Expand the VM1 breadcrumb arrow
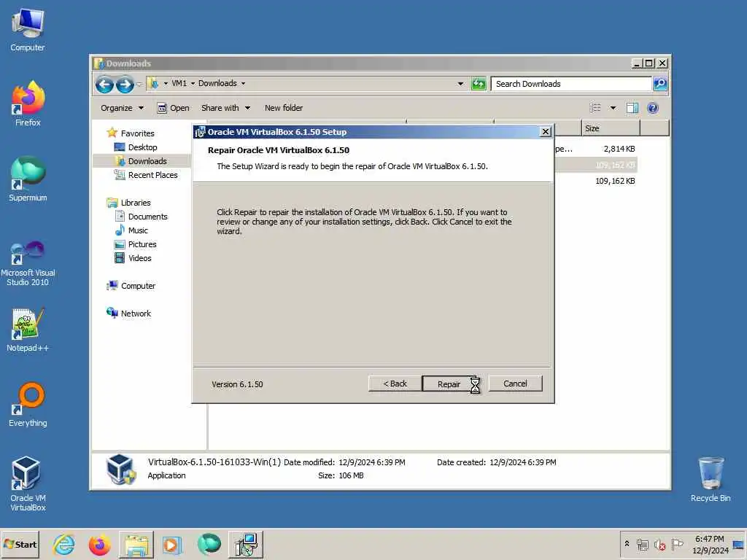 (193, 83)
